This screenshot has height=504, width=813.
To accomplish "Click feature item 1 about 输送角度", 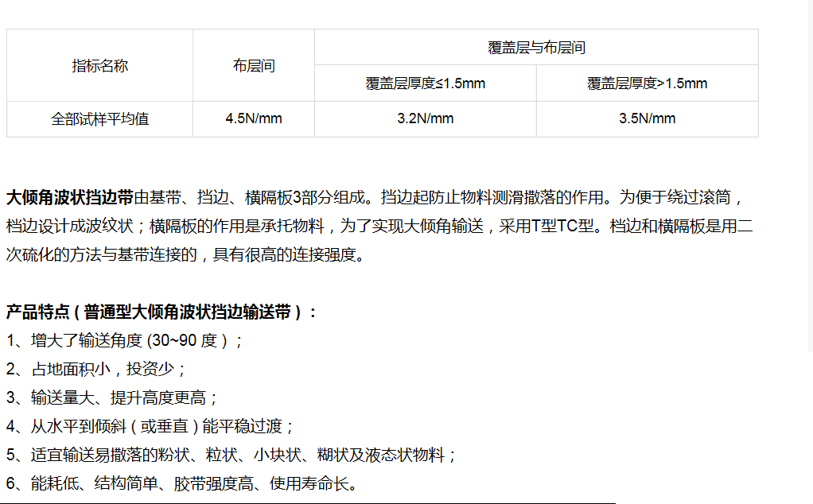I will coord(125,341).
